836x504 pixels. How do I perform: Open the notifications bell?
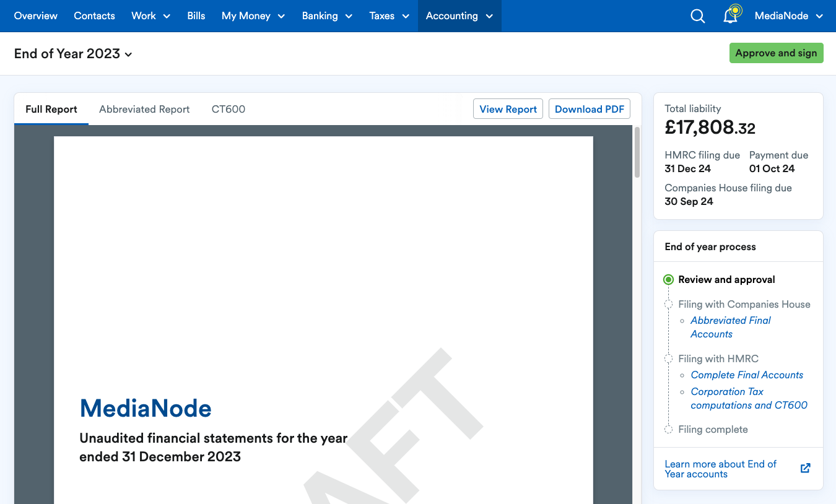pyautogui.click(x=731, y=16)
